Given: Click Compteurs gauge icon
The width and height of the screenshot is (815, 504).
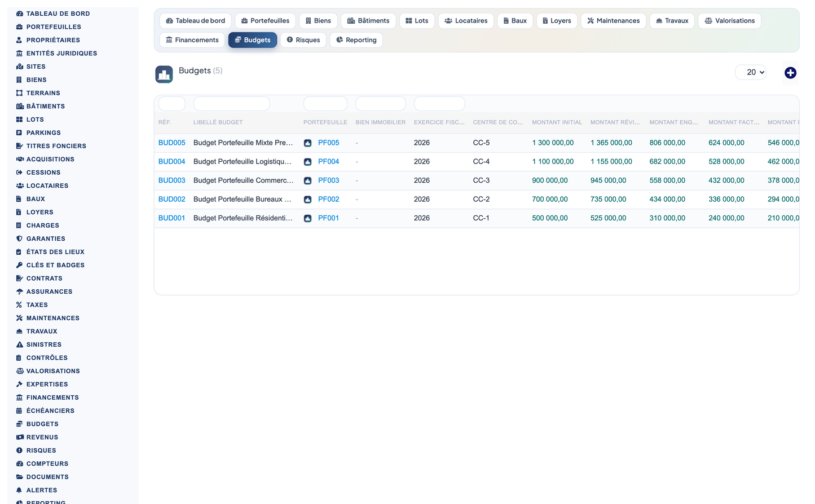Looking at the screenshot, I should coord(19,464).
